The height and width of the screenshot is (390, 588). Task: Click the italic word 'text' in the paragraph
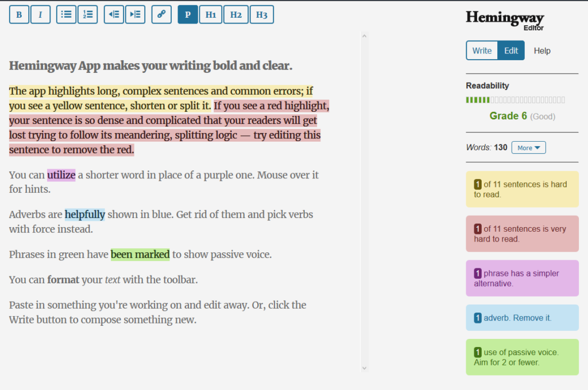(113, 280)
